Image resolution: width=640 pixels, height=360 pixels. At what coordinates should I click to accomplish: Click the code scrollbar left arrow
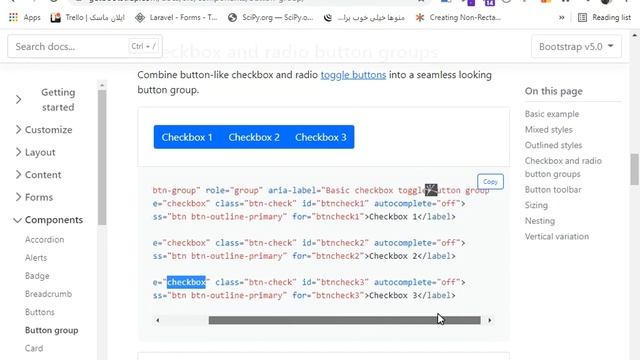tap(158, 320)
